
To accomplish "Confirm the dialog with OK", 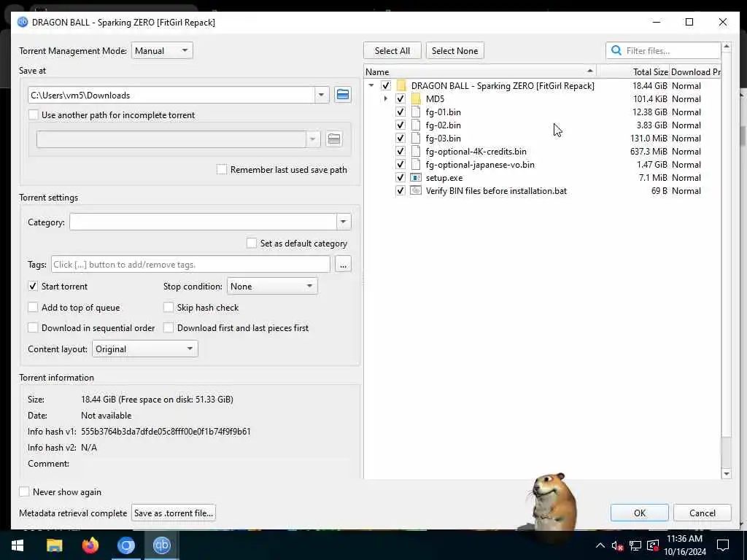I will coord(639,513).
